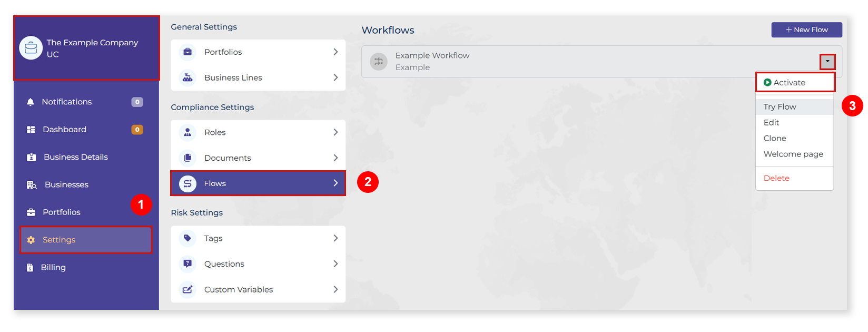This screenshot has width=868, height=332.
Task: Click the Business Lines label
Action: point(233,77)
